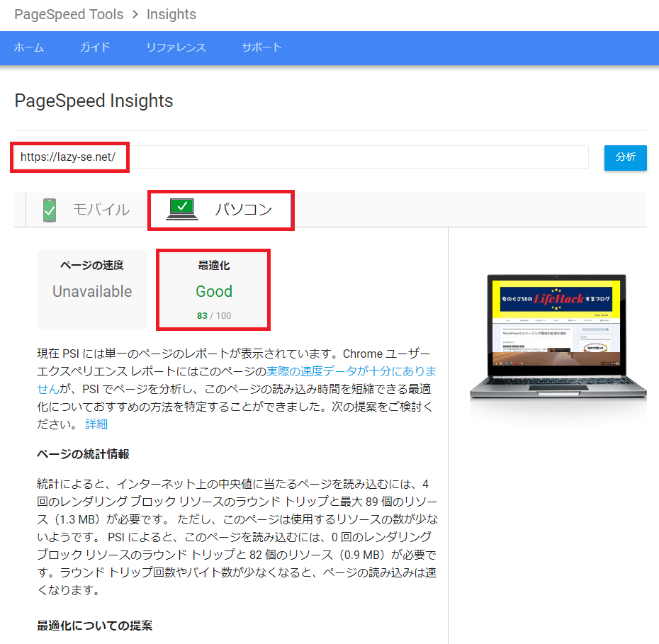The image size is (659, 644).
Task: Open the PageSpeed Tools breadcrumb link
Action: click(x=69, y=14)
